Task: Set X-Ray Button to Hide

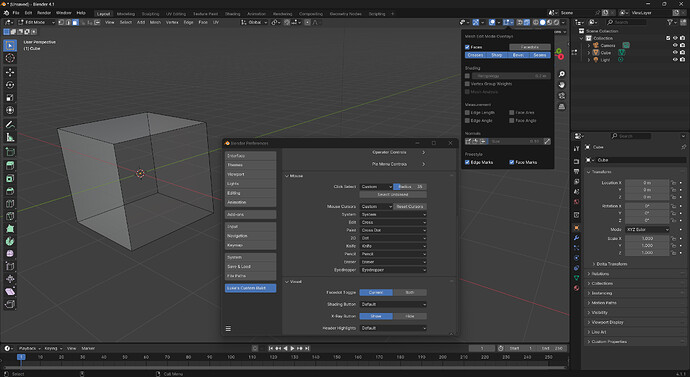Action: pos(410,316)
